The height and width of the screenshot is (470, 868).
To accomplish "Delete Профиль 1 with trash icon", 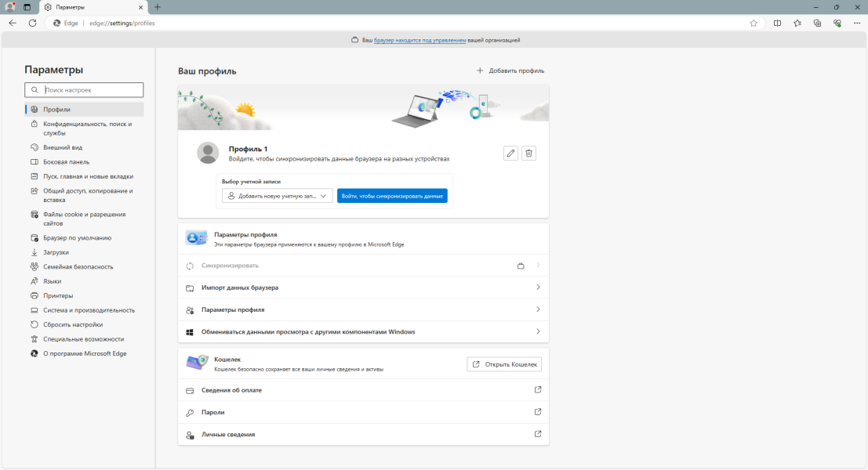I will coord(528,154).
